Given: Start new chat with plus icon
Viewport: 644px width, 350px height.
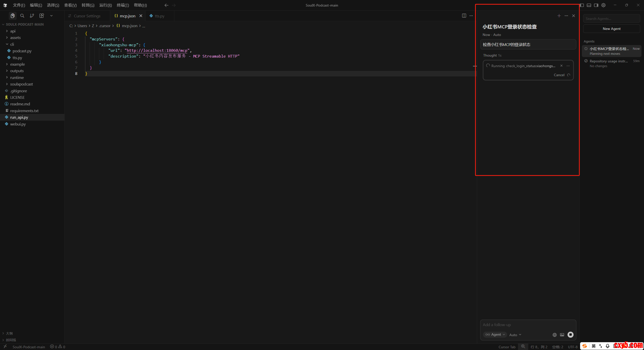Looking at the screenshot, I should tap(559, 16).
